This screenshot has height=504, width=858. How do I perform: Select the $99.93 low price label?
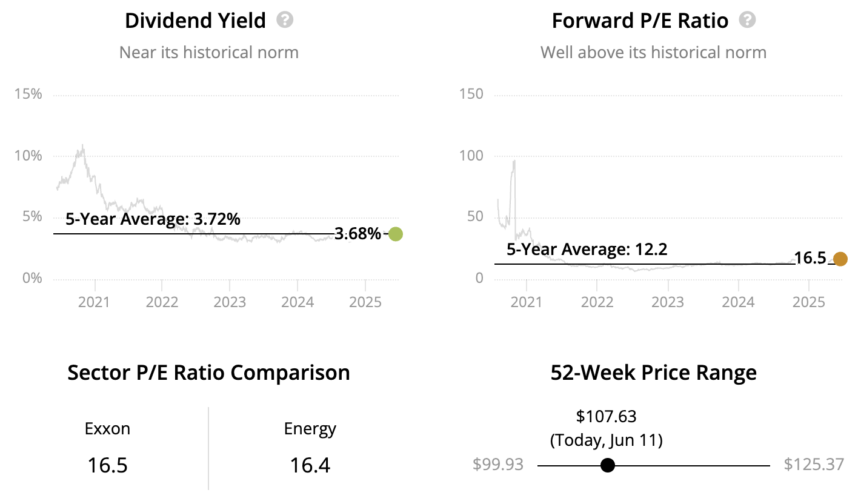click(x=497, y=465)
